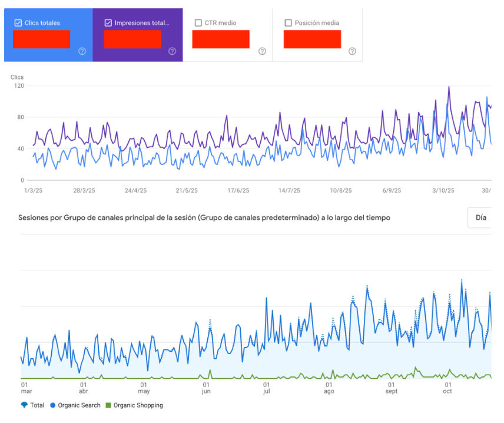Click the 01 jul marker on sessions chart

(x=267, y=388)
